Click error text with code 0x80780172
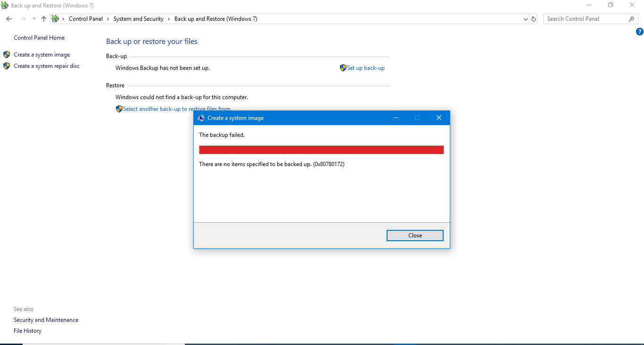The image size is (644, 345). point(272,164)
